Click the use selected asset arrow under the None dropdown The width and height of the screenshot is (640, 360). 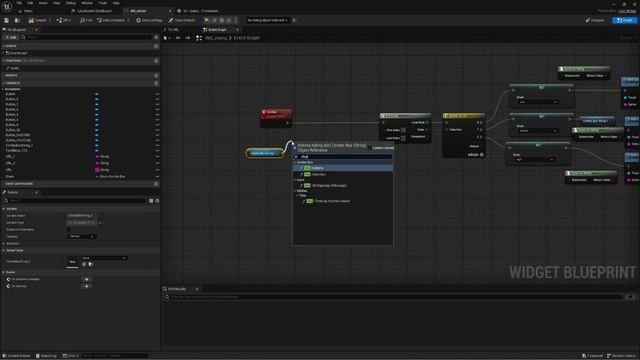coord(84,264)
